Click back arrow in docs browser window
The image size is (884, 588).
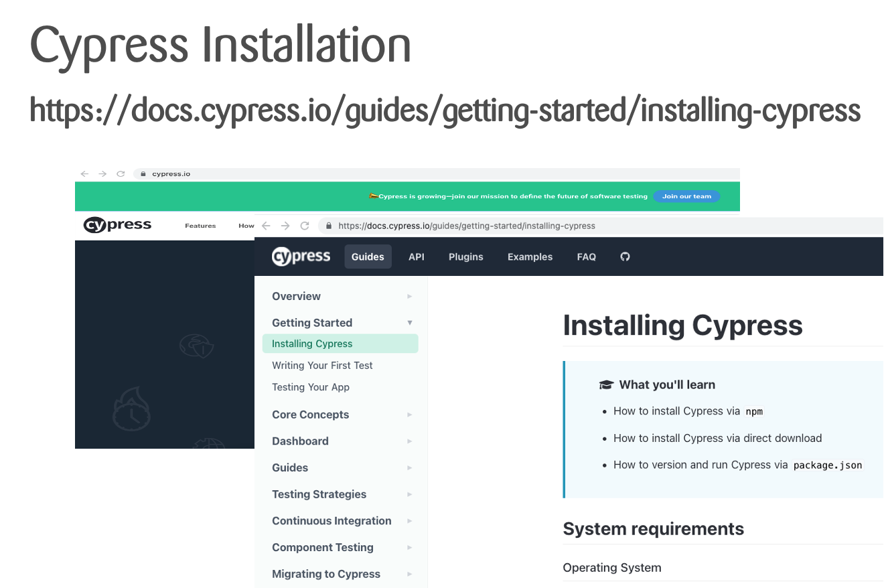[266, 226]
